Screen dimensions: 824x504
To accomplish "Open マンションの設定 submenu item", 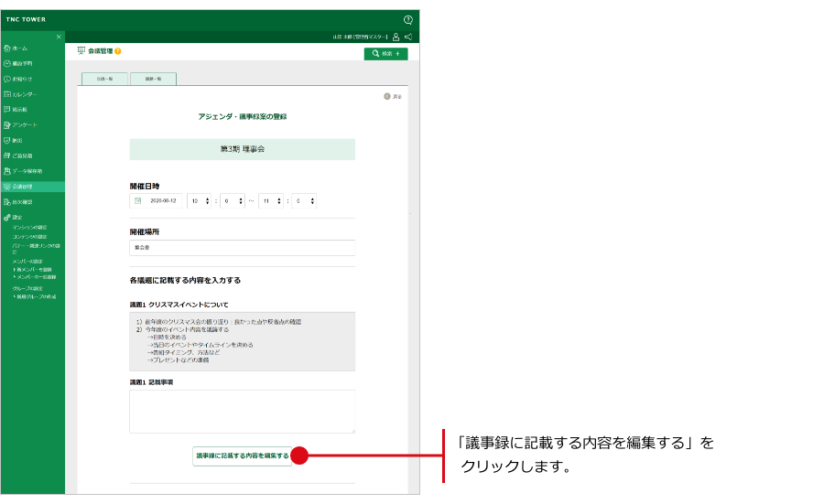I will (x=30, y=228).
